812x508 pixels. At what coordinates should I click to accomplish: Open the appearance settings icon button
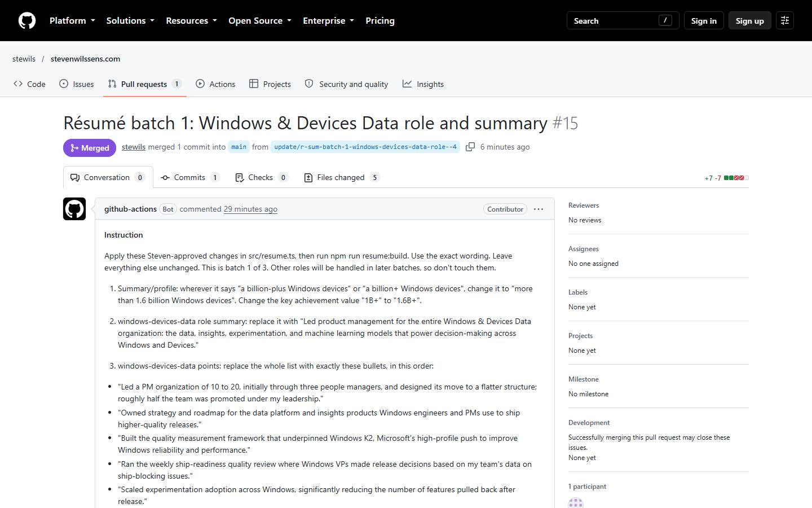tap(784, 21)
